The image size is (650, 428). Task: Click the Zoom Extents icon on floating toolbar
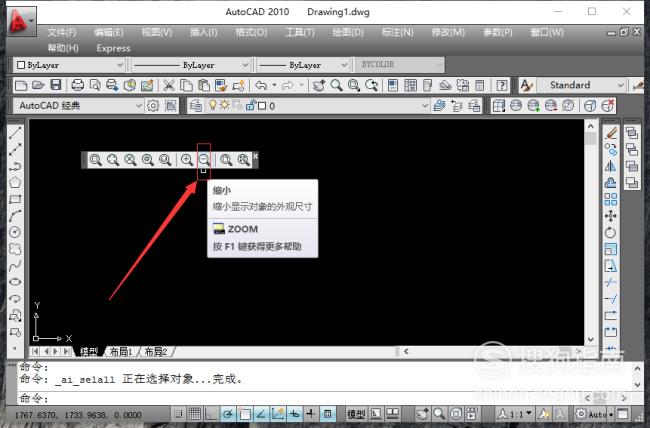point(244,160)
